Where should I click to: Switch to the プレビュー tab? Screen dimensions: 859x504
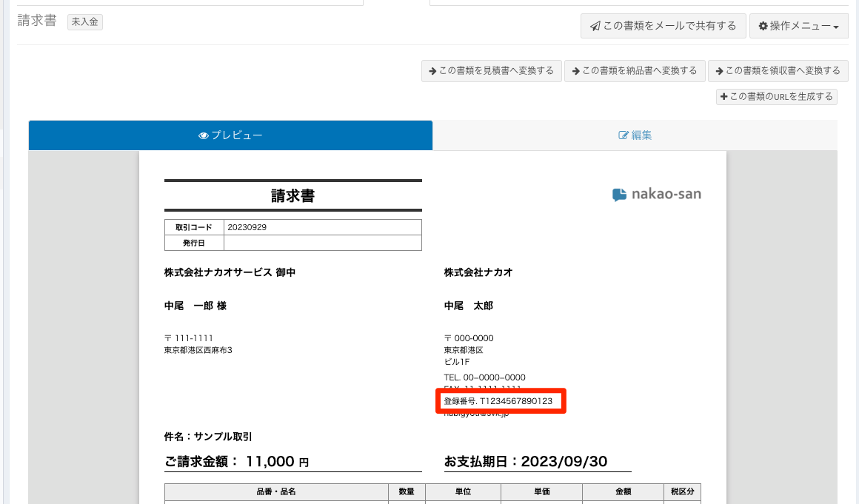click(x=230, y=135)
